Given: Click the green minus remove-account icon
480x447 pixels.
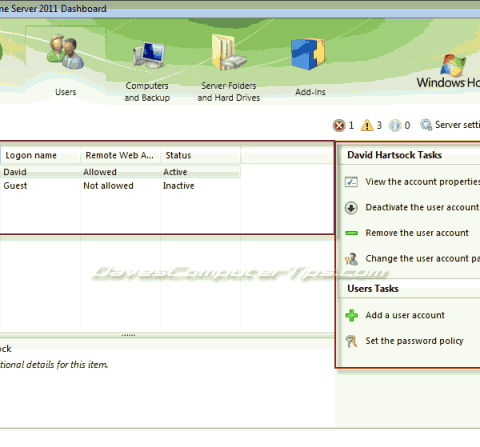Looking at the screenshot, I should click(352, 233).
